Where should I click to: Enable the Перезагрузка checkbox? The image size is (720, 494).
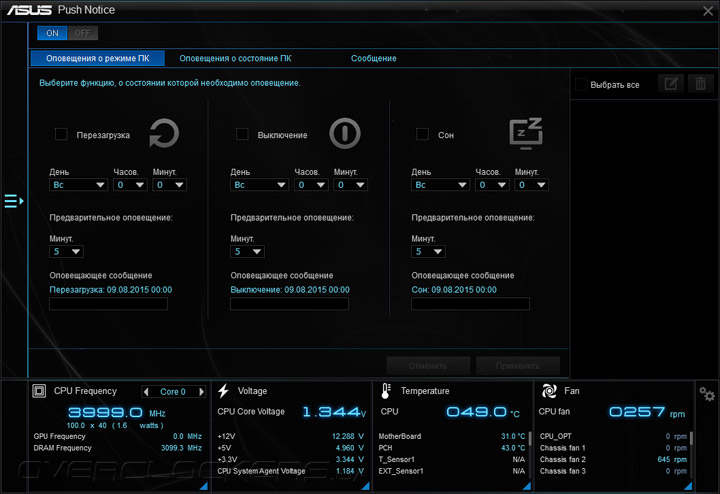(61, 134)
